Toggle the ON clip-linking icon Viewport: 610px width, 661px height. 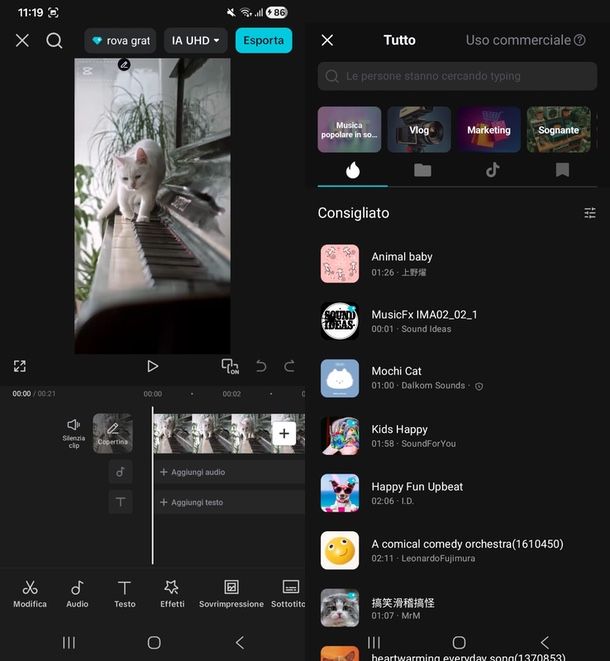(x=230, y=366)
